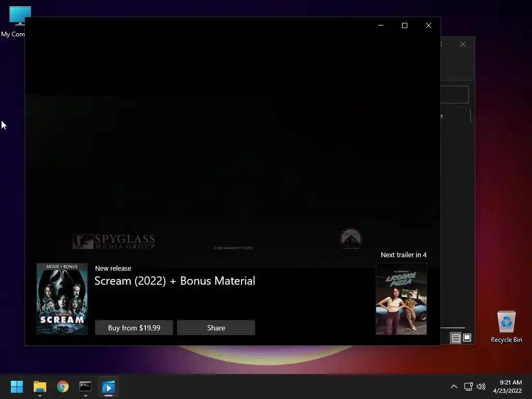The height and width of the screenshot is (399, 532).
Task: Open the volume control tray icon
Action: (481, 387)
